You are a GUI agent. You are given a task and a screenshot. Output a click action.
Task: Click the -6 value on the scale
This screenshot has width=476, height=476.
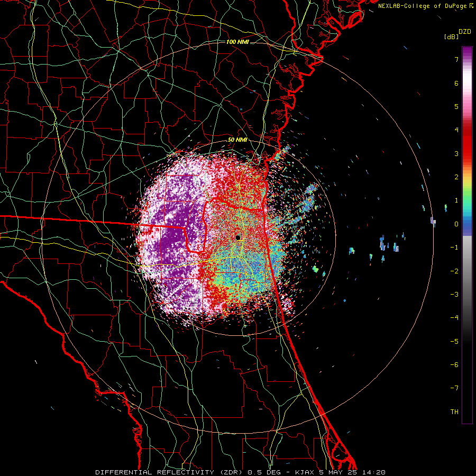coord(454,364)
